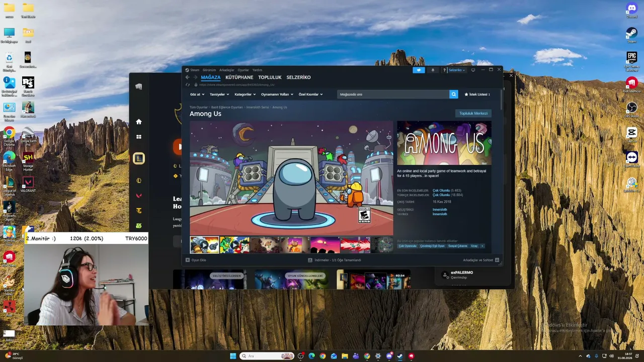
Task: Open Arkadaşlar ve Sohbet
Action: (481, 260)
